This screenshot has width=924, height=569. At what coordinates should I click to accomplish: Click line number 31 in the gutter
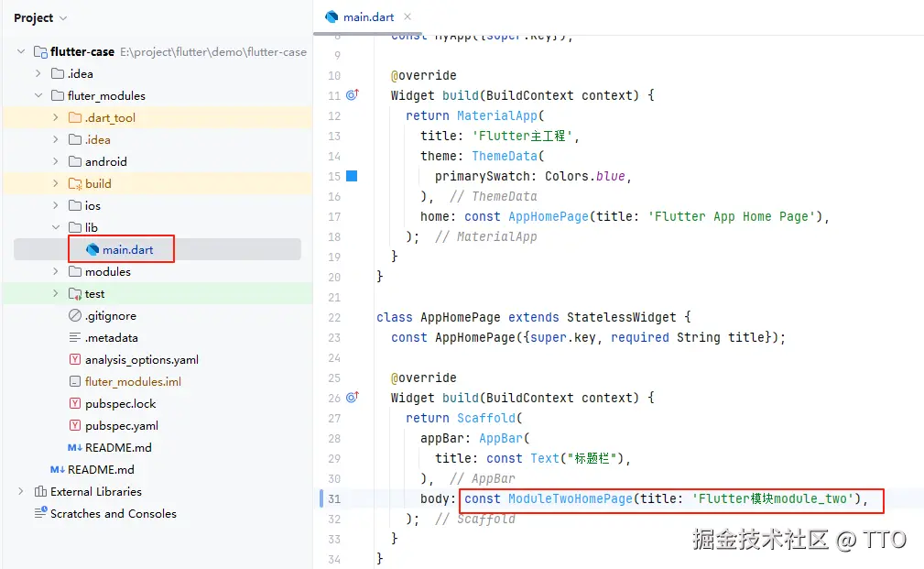pos(334,498)
